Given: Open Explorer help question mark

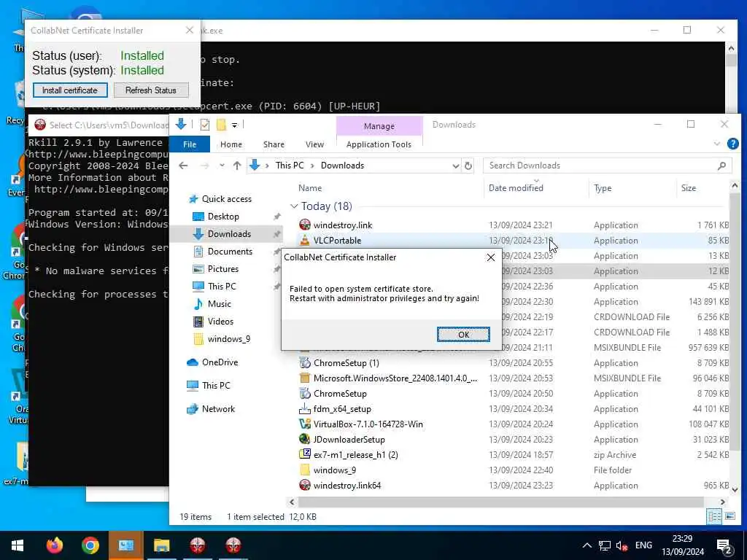Looking at the screenshot, I should pyautogui.click(x=732, y=144).
